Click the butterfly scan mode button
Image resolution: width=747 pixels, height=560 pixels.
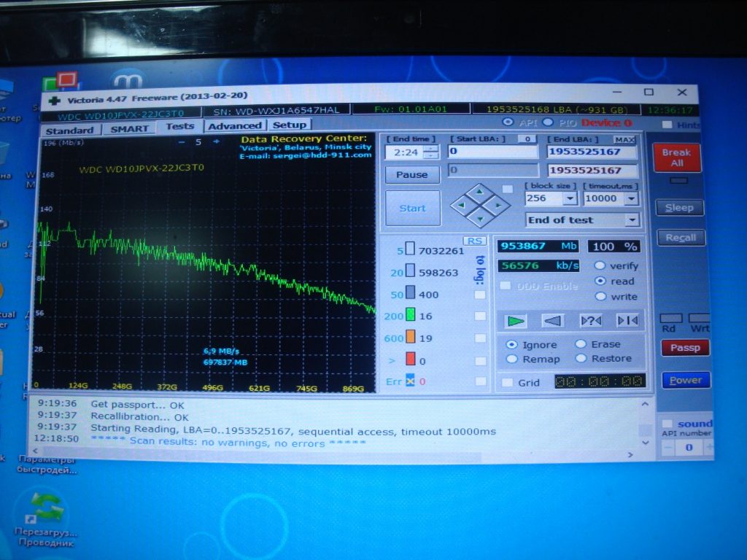(627, 321)
